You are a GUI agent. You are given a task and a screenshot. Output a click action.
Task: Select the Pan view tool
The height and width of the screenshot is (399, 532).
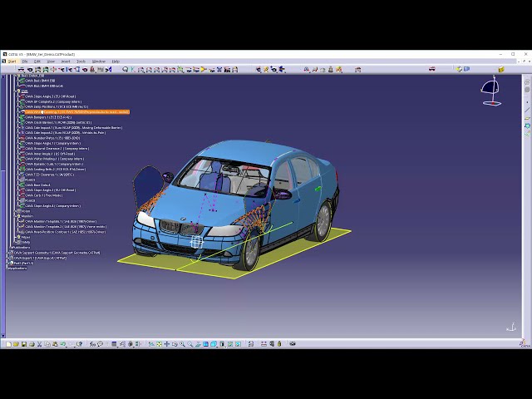tap(167, 344)
